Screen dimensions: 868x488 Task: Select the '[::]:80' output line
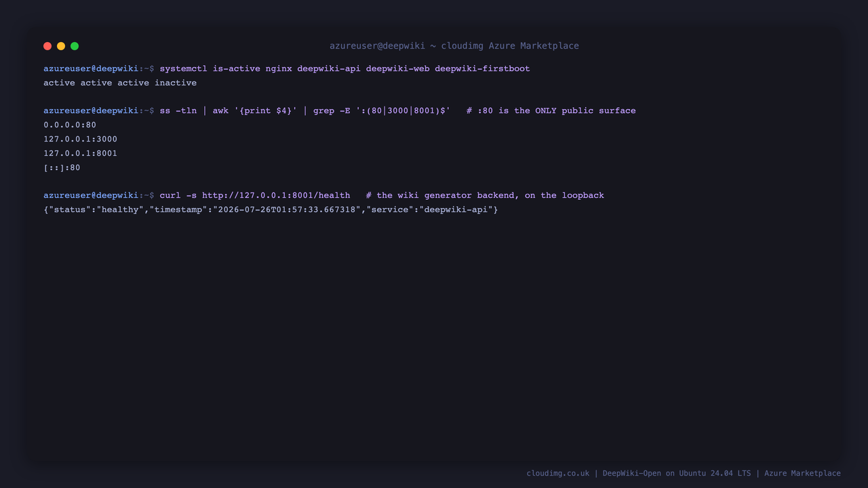[62, 167]
